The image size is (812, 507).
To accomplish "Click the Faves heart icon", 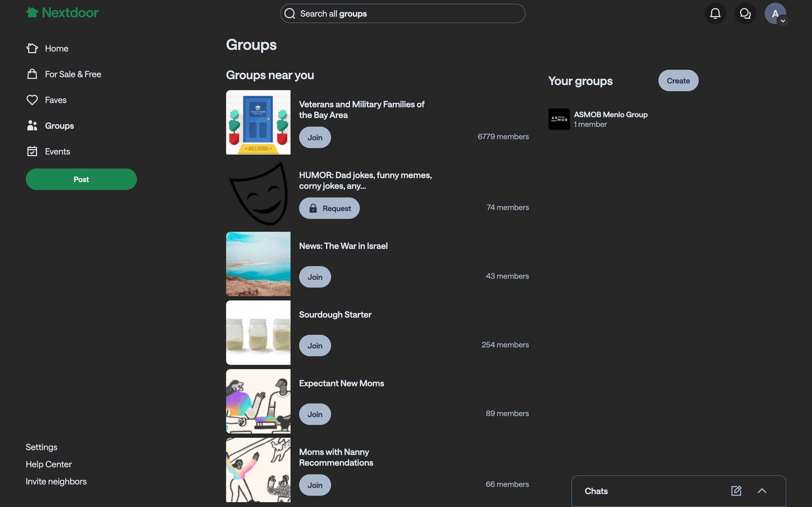I will pyautogui.click(x=32, y=100).
